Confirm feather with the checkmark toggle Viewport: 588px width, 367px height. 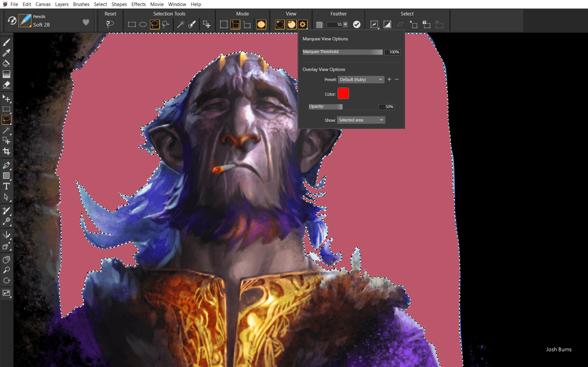point(356,24)
